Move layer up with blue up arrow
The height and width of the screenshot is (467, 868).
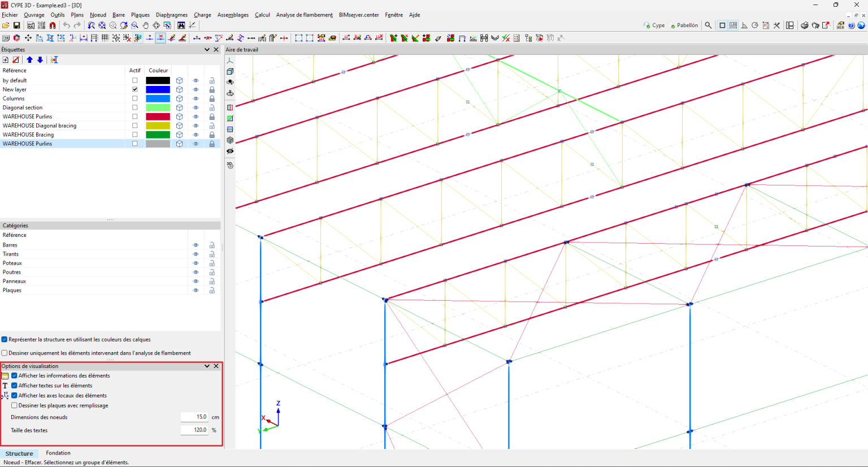click(x=29, y=60)
